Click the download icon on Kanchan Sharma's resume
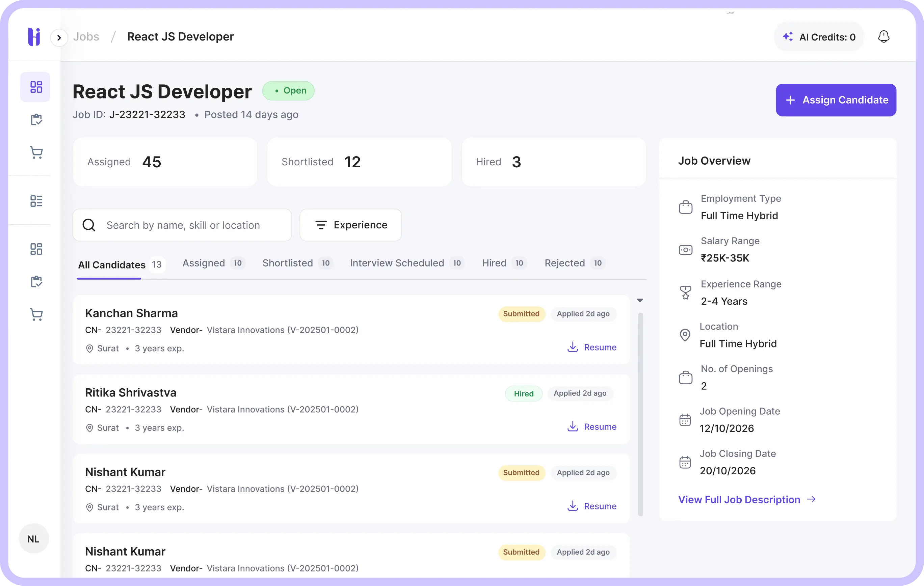Screen dimensions: 924x586 (573, 347)
